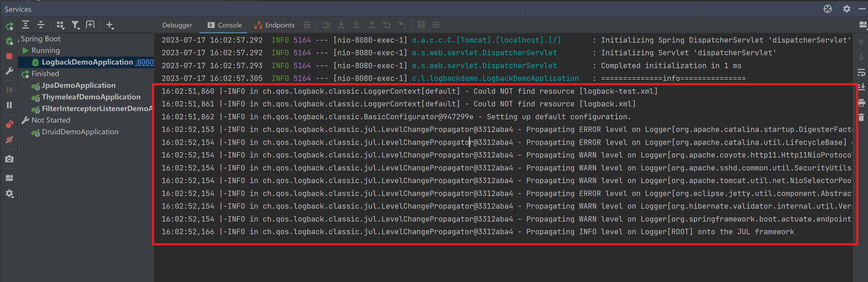
Task: Open the :8080 port link
Action: (x=144, y=62)
